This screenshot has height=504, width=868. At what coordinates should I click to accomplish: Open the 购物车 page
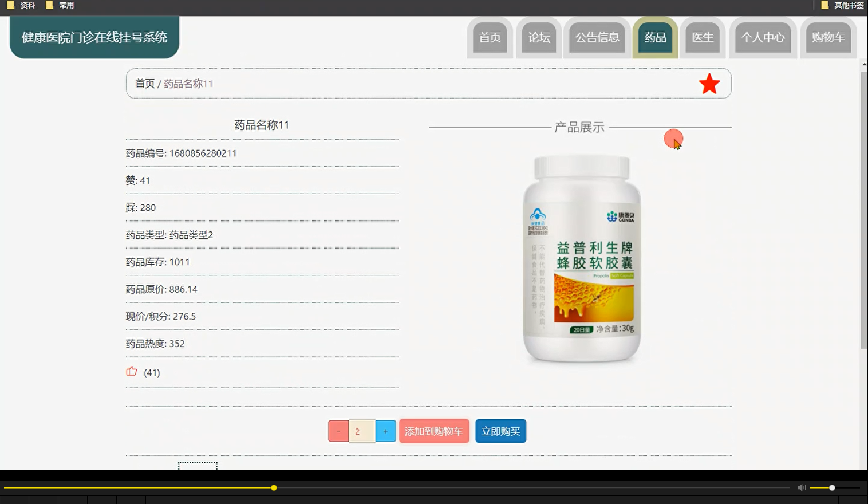(828, 37)
